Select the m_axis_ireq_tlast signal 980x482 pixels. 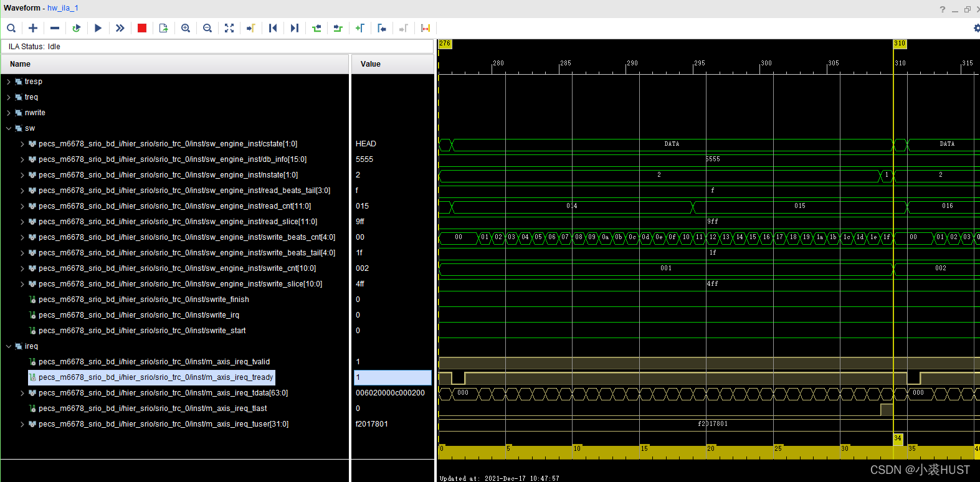tap(153, 409)
